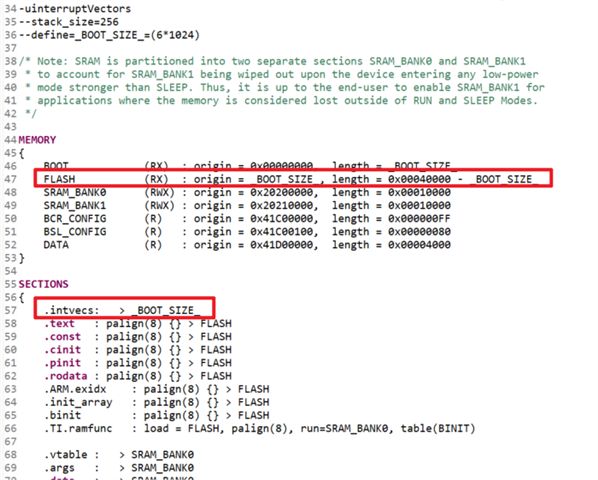Select FLASH memory region name on line 47
Image resolution: width=598 pixels, height=480 pixels.
[x=59, y=179]
